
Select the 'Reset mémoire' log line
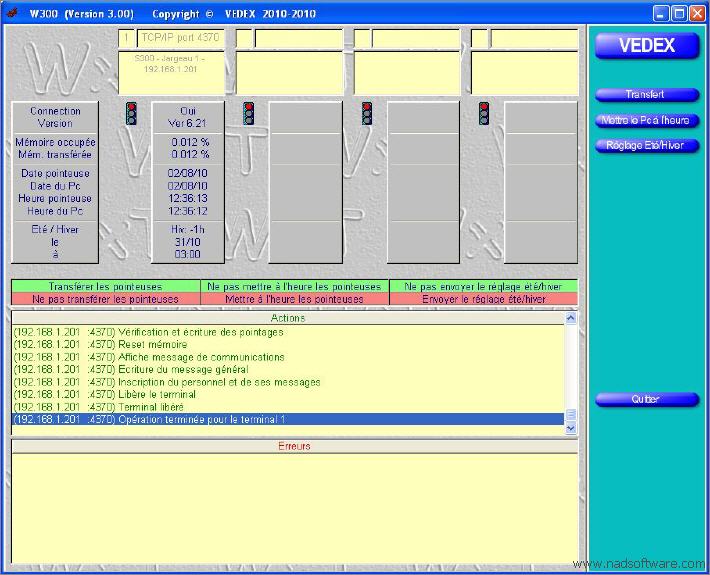288,345
